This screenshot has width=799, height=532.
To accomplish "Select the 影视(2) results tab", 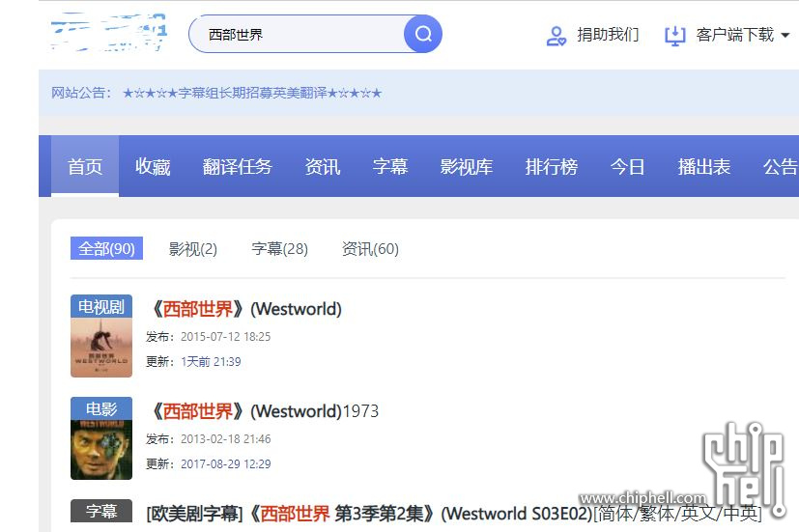I will [x=192, y=249].
